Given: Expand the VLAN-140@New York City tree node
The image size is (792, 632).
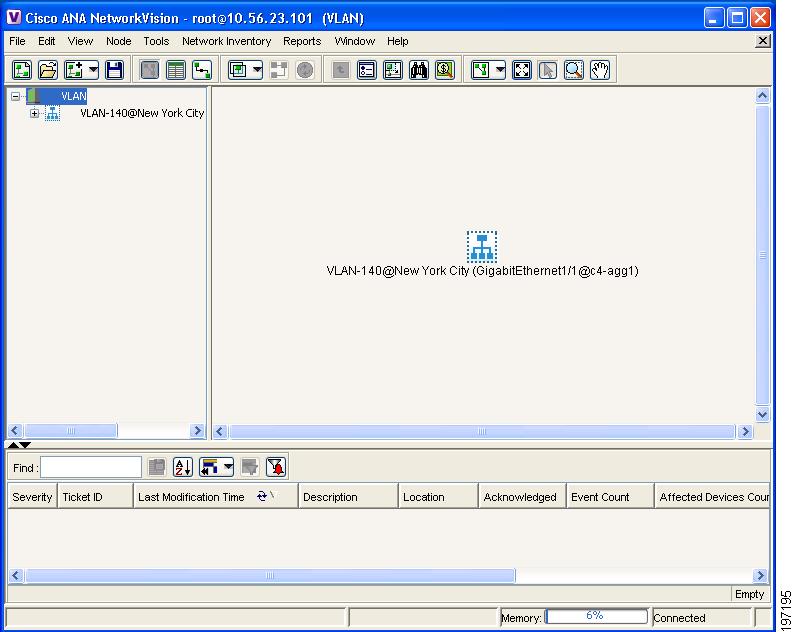Looking at the screenshot, I should coord(34,113).
